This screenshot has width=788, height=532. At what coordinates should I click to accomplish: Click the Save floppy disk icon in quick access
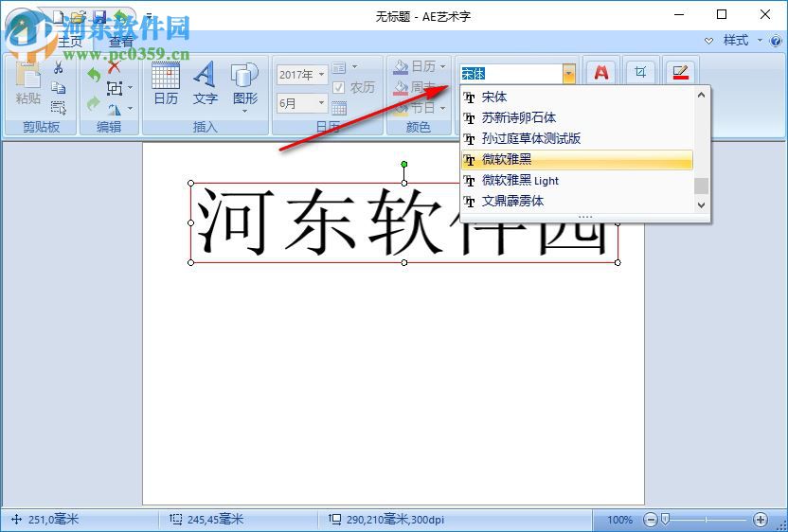click(99, 18)
